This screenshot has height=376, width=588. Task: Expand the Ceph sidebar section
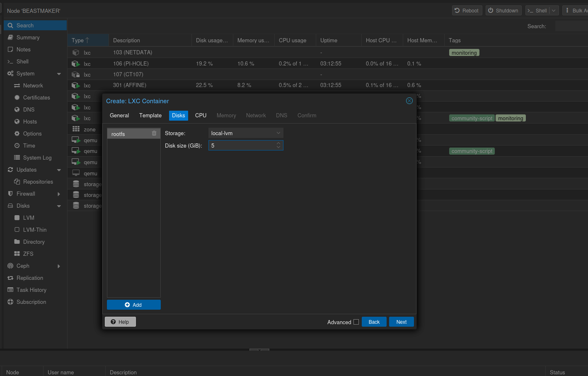pyautogui.click(x=59, y=266)
